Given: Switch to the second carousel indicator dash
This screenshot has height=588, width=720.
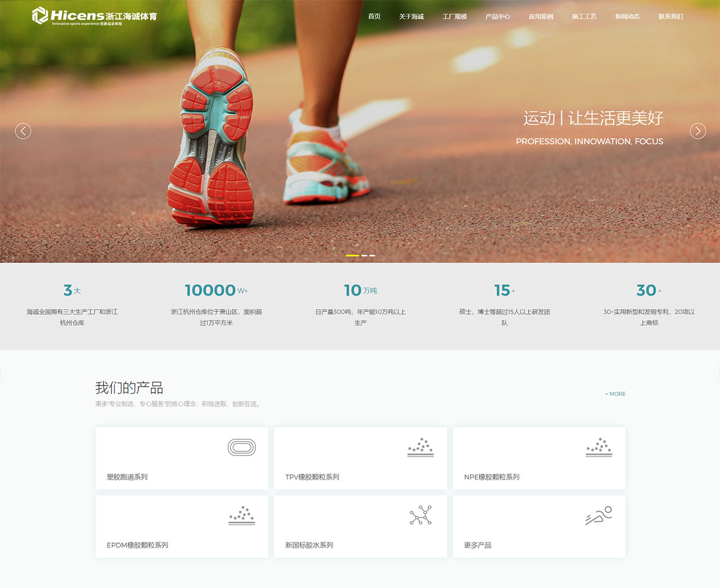Looking at the screenshot, I should 364,255.
